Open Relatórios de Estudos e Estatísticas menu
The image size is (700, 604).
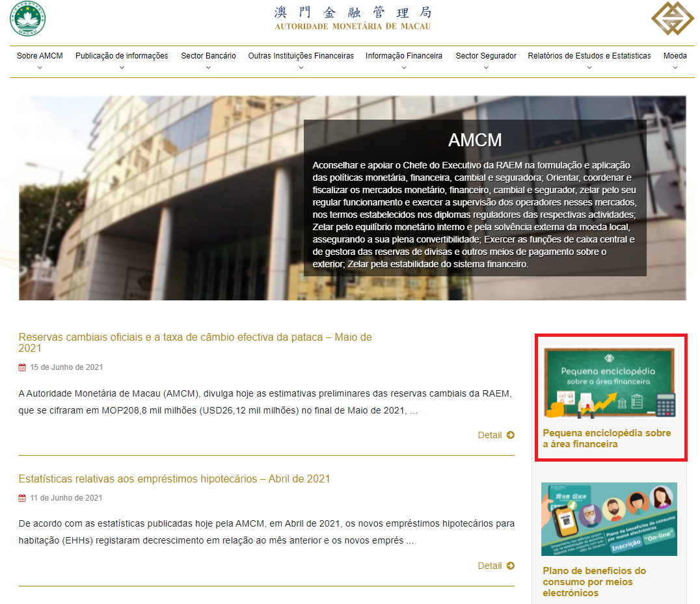click(x=589, y=56)
